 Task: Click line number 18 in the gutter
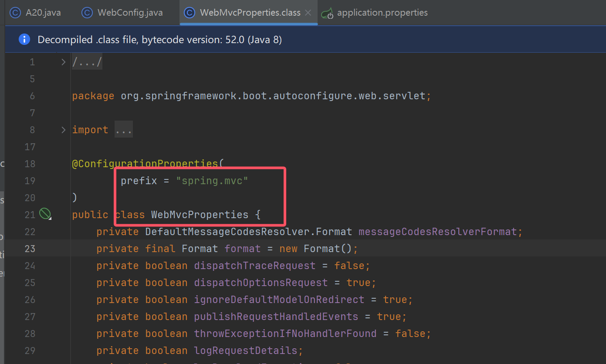30,164
